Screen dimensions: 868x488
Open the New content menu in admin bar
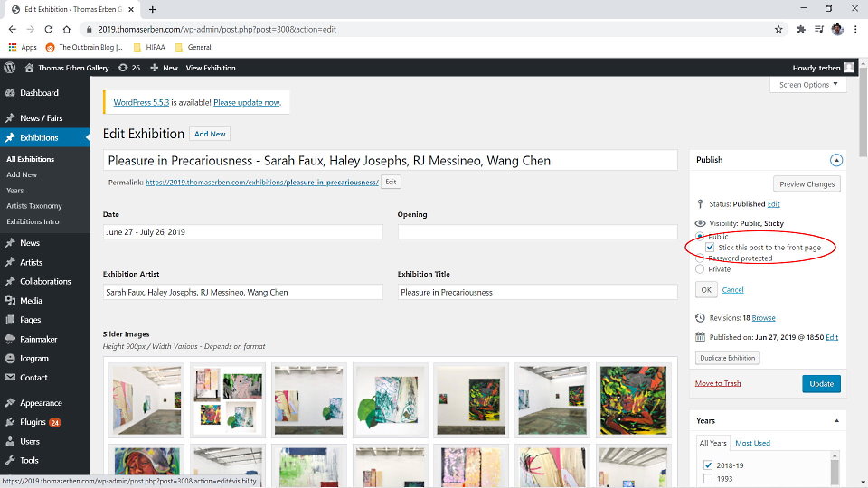pos(164,68)
